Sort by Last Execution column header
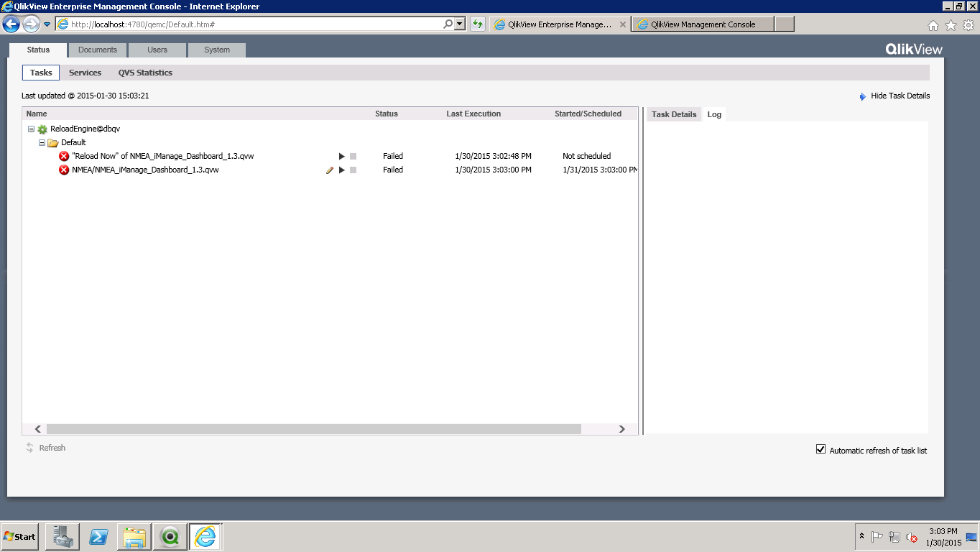The width and height of the screenshot is (980, 552). [473, 114]
